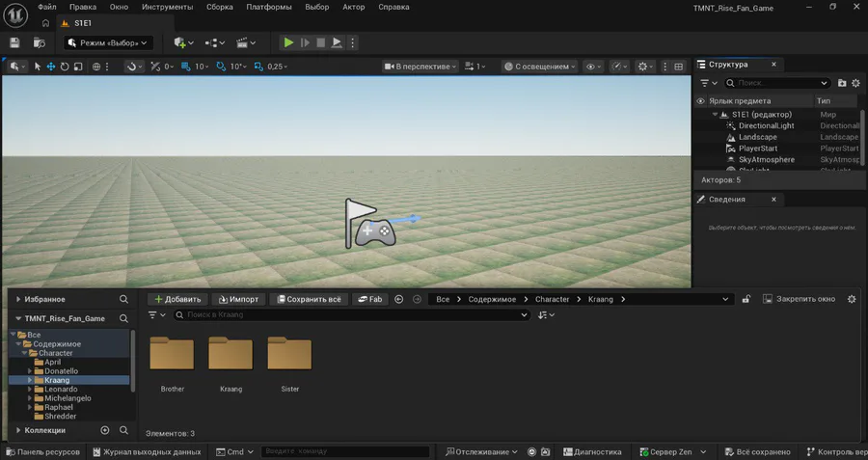Open the viewport options menu icon

[665, 67]
